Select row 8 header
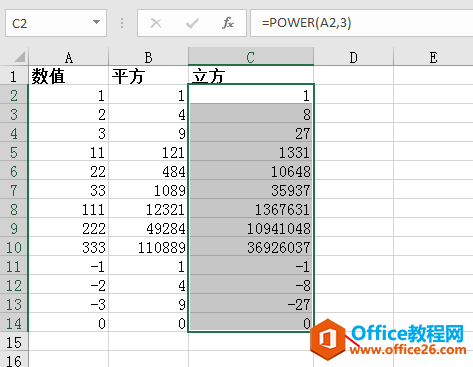This screenshot has height=367, width=473. pos(14,208)
